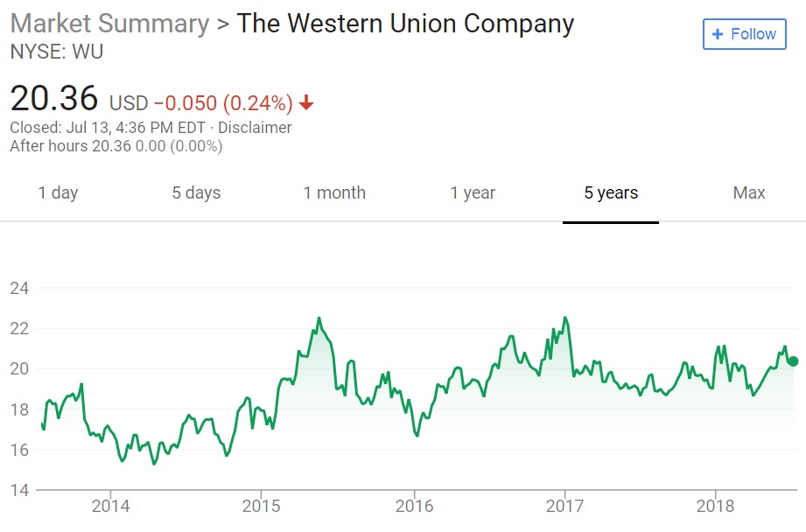Image resolution: width=806 pixels, height=532 pixels.
Task: Click the green endpoint dot on chart
Action: pyautogui.click(x=793, y=361)
